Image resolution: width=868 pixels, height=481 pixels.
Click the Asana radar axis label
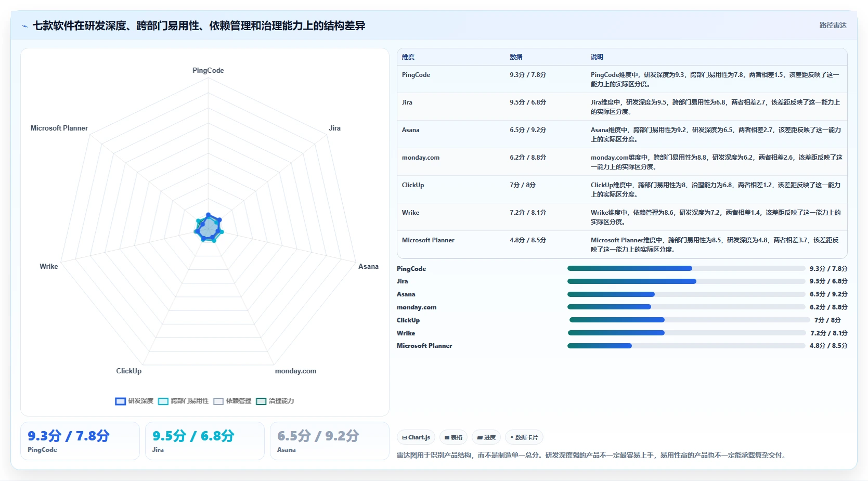368,266
